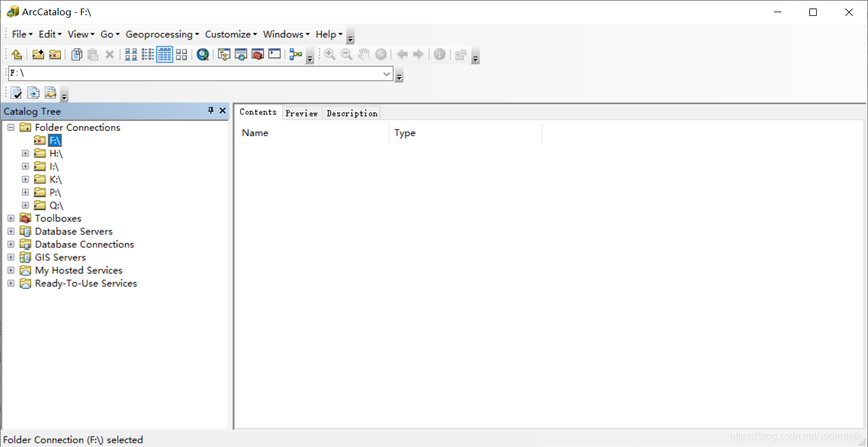Open the ModelBuilder window icon
This screenshot has height=447, width=868.
[296, 54]
